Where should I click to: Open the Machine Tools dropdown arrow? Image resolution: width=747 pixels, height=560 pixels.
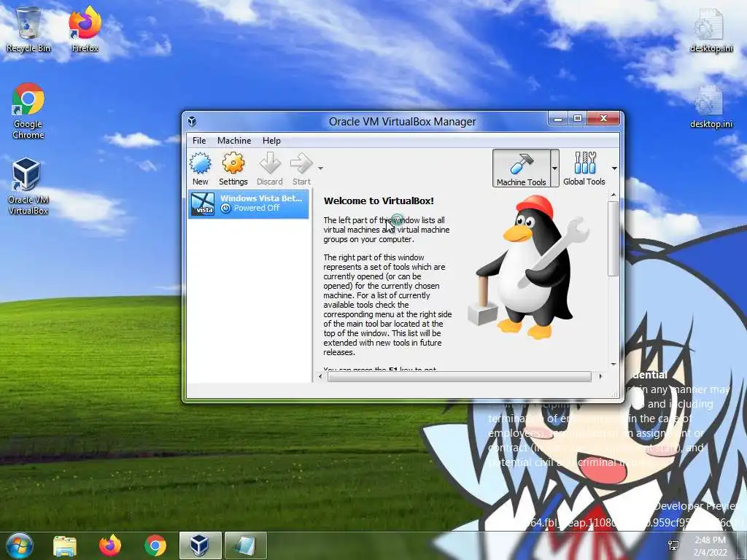pos(554,168)
